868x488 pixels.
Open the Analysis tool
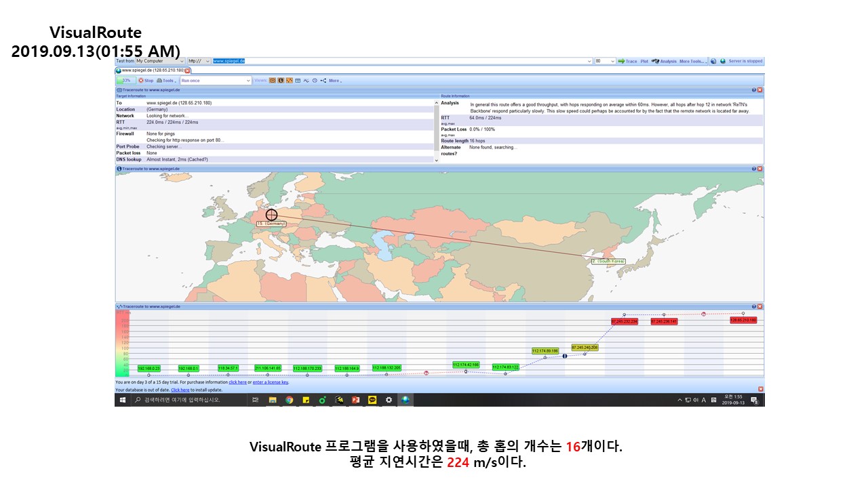664,61
